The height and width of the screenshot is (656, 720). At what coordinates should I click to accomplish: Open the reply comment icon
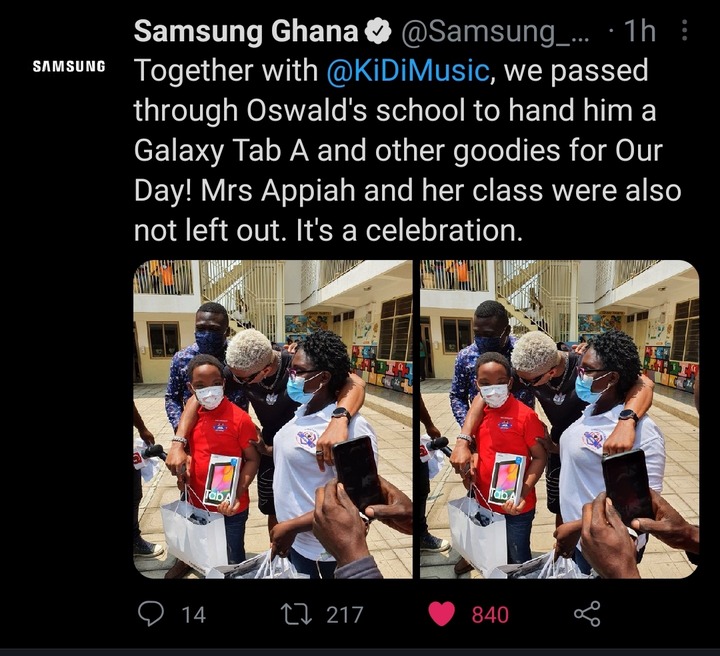[x=151, y=614]
